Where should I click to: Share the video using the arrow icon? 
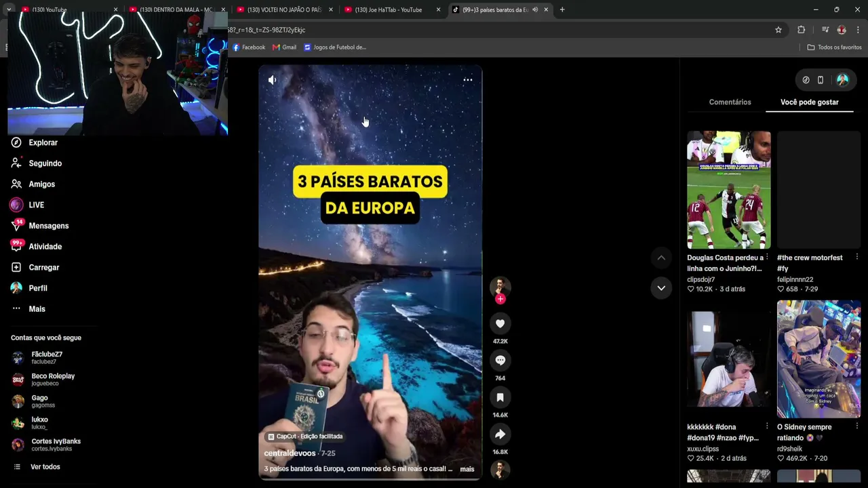(x=500, y=434)
